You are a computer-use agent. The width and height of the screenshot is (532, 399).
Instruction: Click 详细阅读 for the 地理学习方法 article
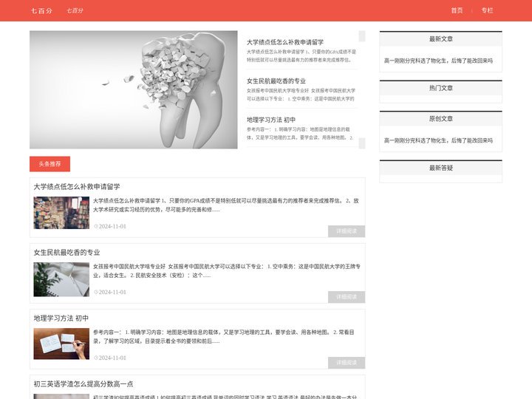[347, 363]
